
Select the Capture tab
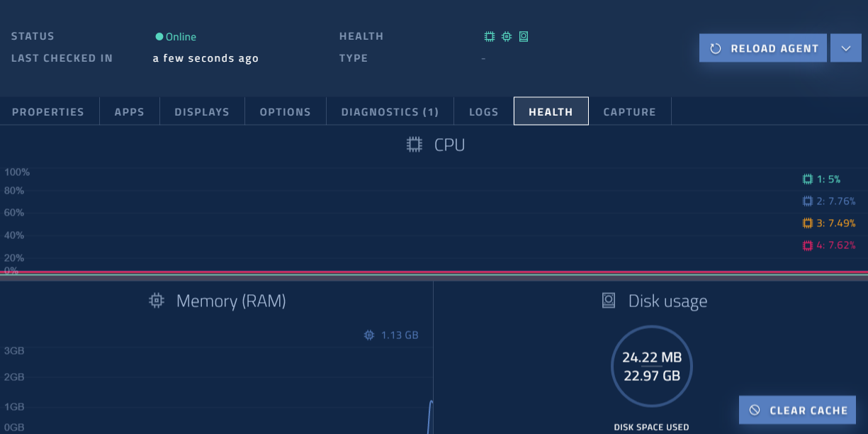(629, 111)
